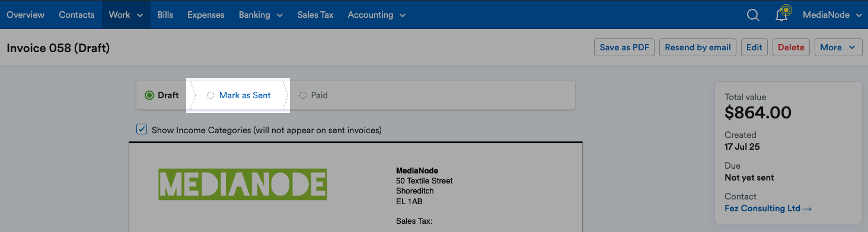Image resolution: width=868 pixels, height=232 pixels.
Task: Click Save as PDF button
Action: tap(624, 47)
